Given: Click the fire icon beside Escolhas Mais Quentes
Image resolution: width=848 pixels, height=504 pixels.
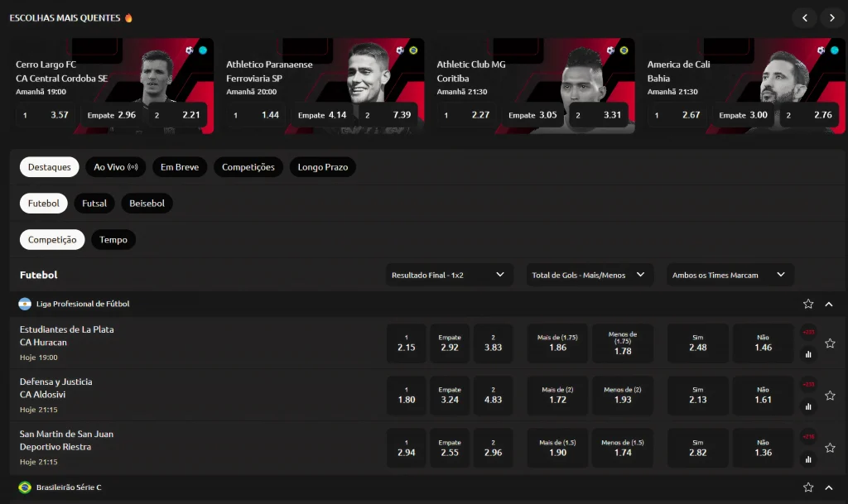Looking at the screenshot, I should (x=128, y=18).
